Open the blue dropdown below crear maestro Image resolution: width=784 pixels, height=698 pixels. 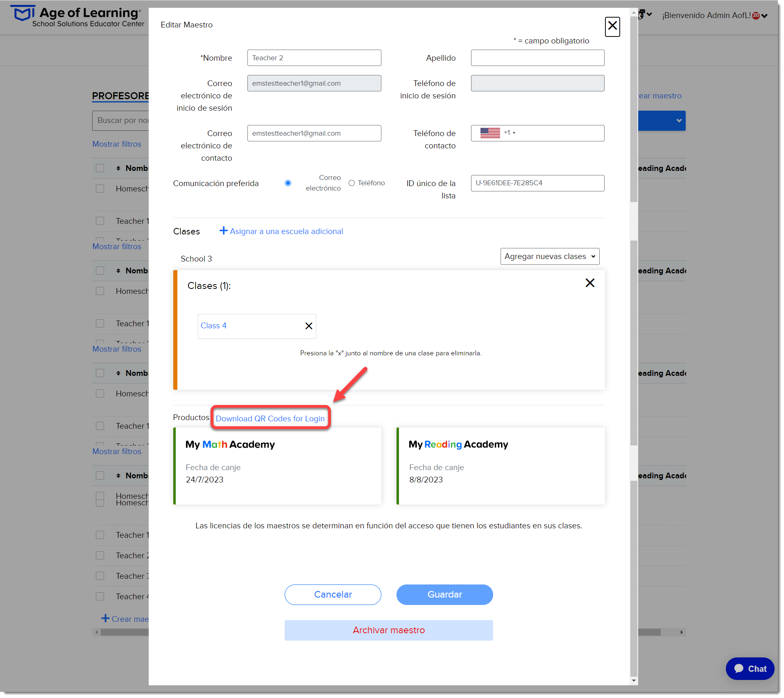click(662, 121)
